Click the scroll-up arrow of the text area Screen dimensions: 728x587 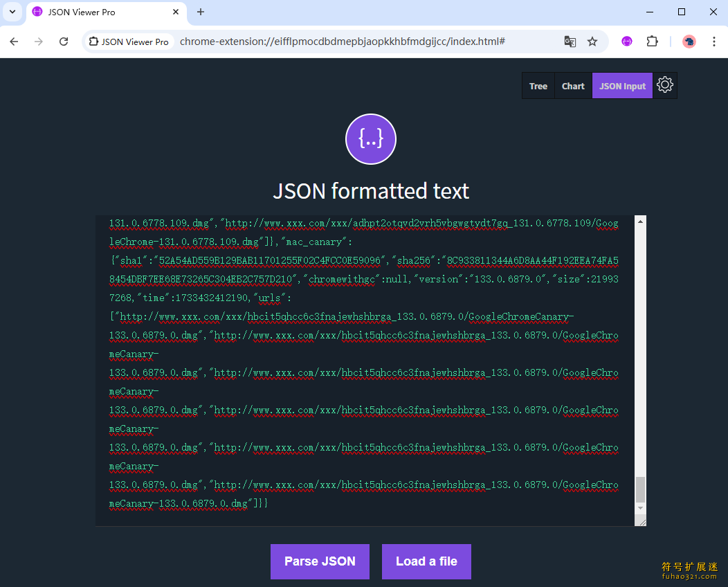(640, 222)
